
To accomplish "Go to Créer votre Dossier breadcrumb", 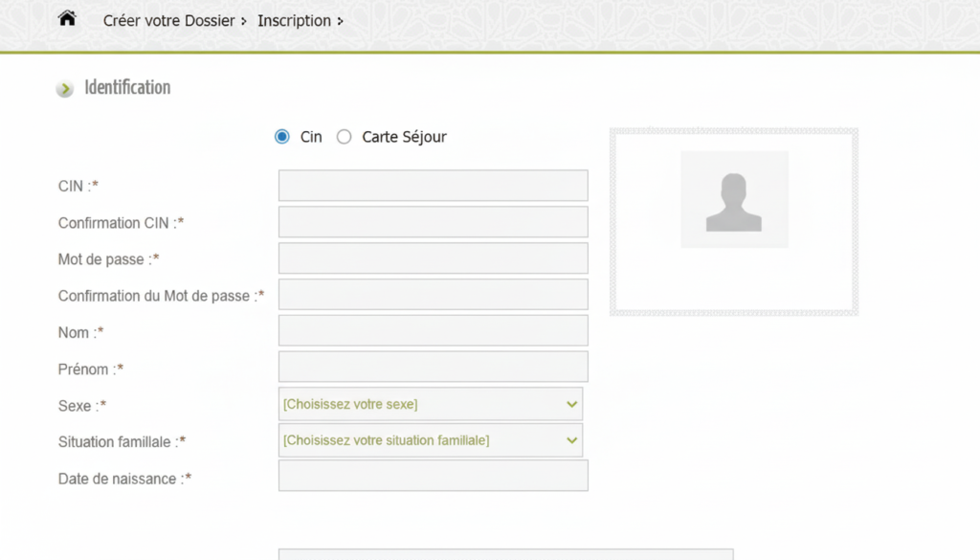I will 168,20.
